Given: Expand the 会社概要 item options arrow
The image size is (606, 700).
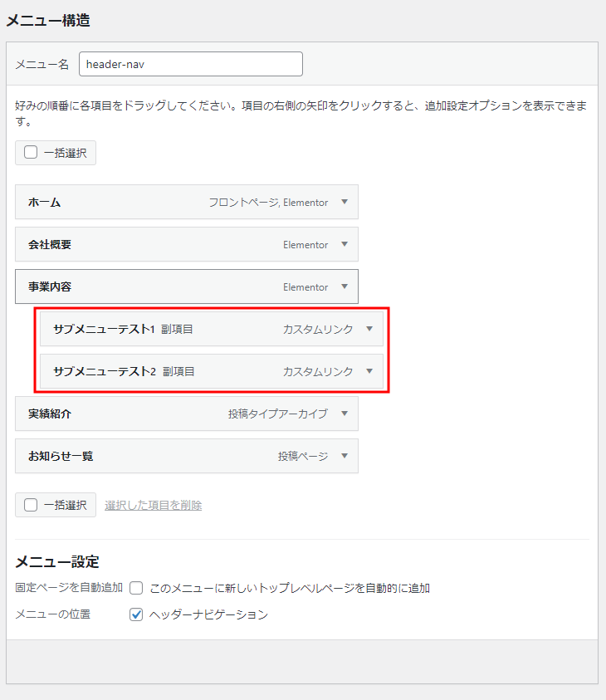Looking at the screenshot, I should (345, 244).
